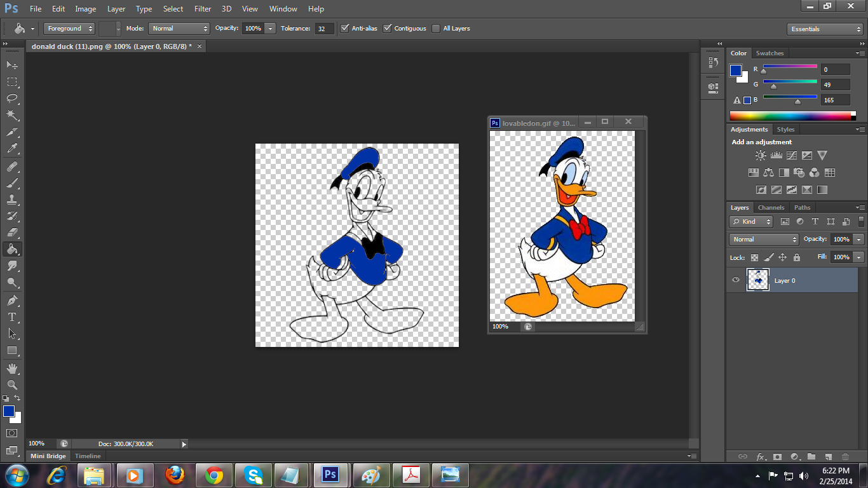Select the Pen tool
This screenshot has width=868, height=488.
click(x=12, y=300)
